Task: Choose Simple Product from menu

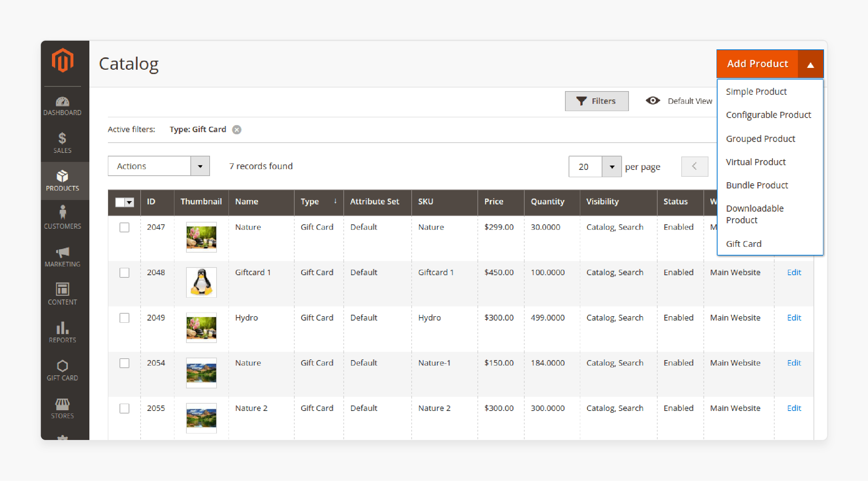Action: coord(756,91)
